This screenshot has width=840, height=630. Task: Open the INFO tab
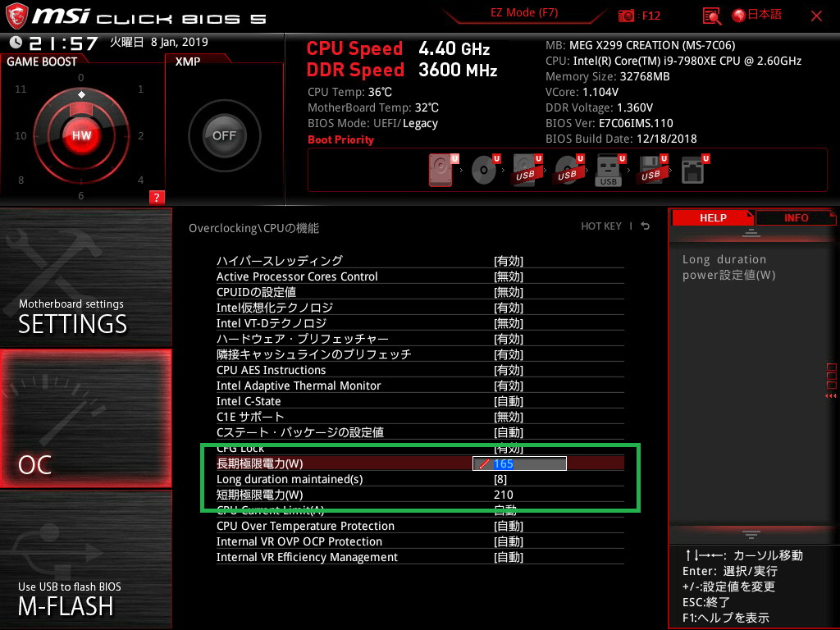(796, 217)
